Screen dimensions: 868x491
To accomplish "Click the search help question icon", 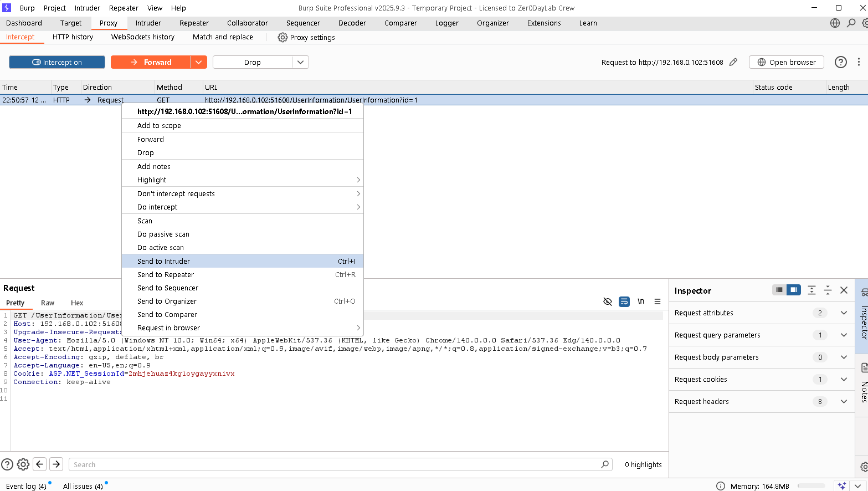I will 7,464.
